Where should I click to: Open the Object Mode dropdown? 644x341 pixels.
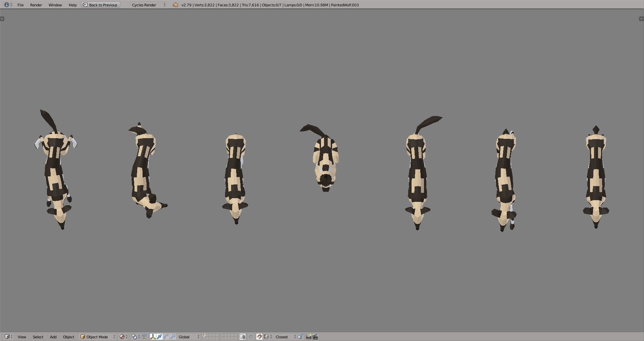(98, 337)
